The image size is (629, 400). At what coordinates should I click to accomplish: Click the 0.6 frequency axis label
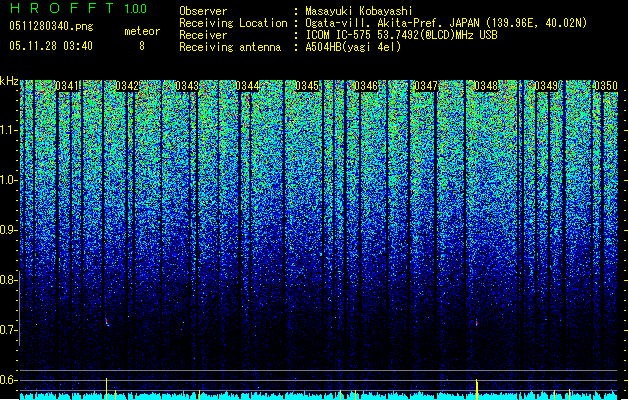pyautogui.click(x=8, y=380)
